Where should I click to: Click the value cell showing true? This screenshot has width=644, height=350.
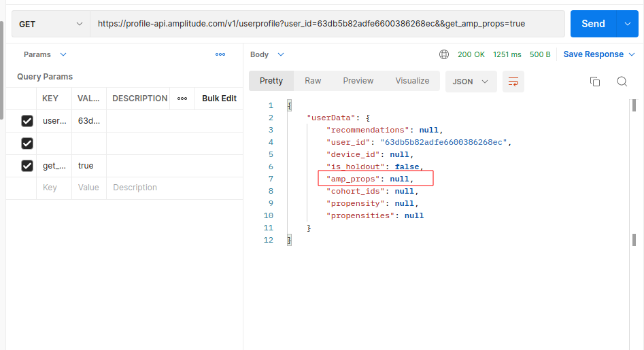88,166
